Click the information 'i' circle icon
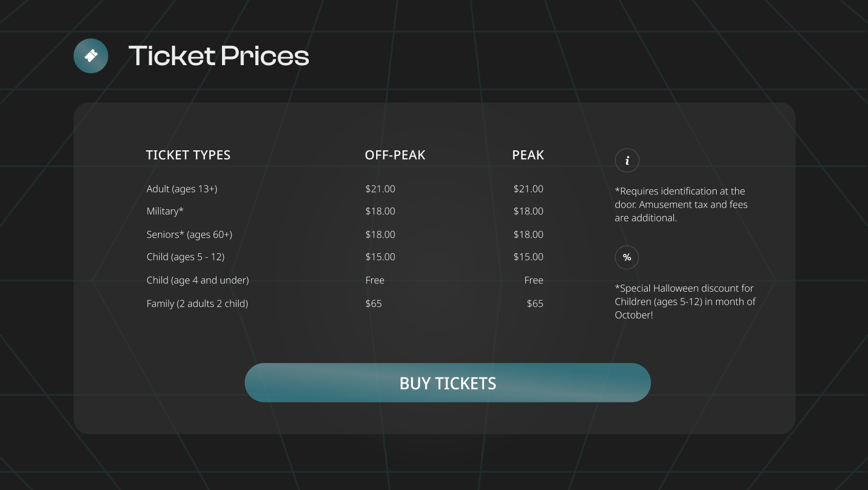 tap(627, 160)
